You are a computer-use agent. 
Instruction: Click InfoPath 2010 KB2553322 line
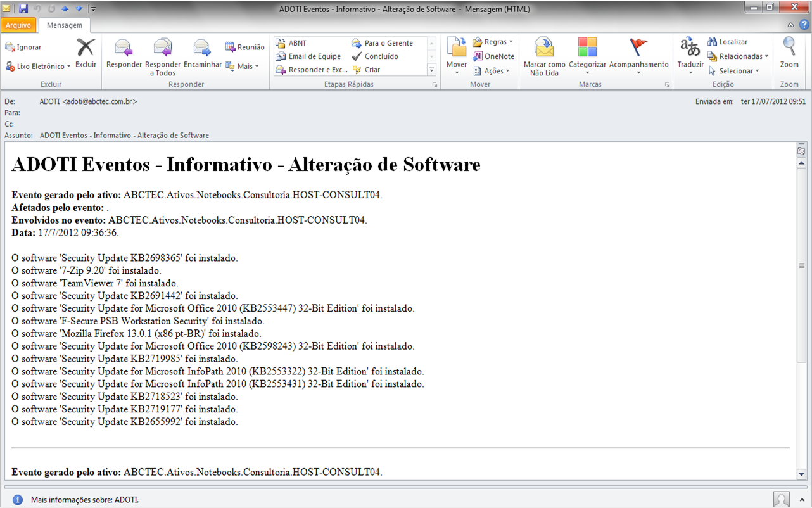(218, 371)
